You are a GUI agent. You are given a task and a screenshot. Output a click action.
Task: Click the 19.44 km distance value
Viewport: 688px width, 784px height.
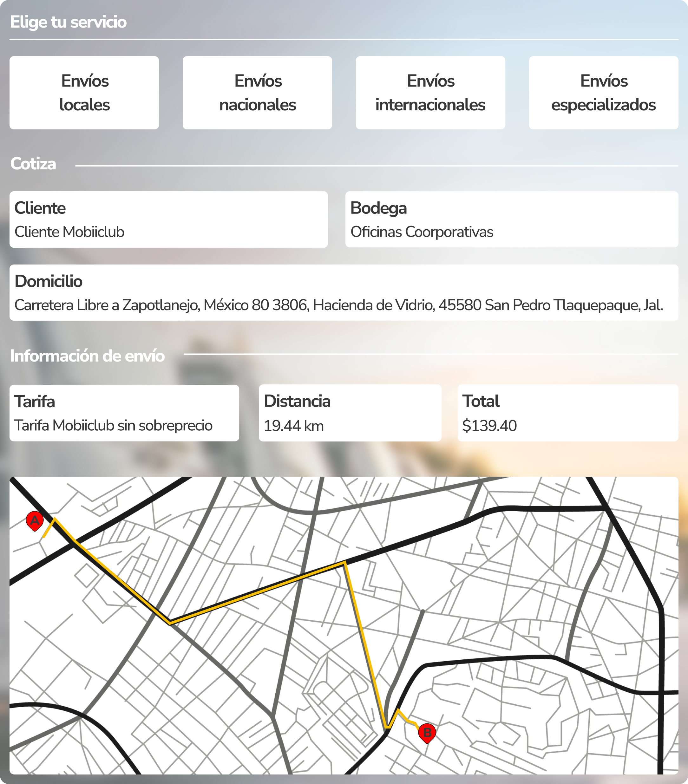click(x=293, y=426)
